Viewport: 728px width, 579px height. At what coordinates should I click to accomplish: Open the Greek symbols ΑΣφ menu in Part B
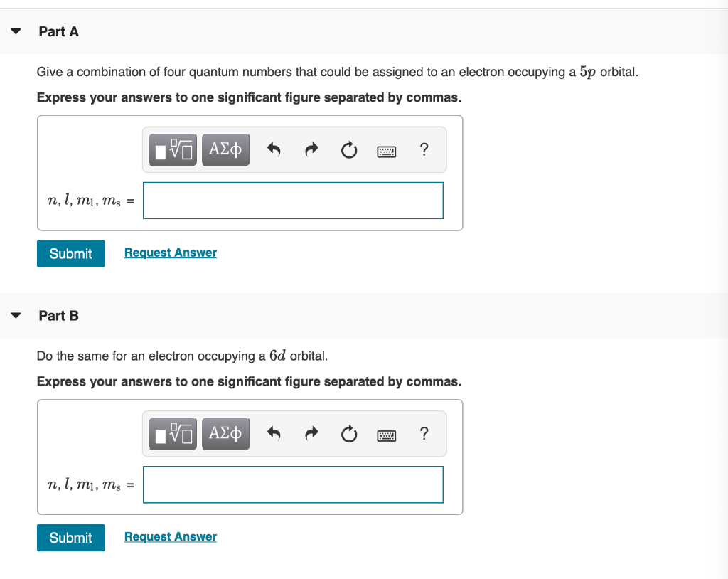[x=225, y=433]
